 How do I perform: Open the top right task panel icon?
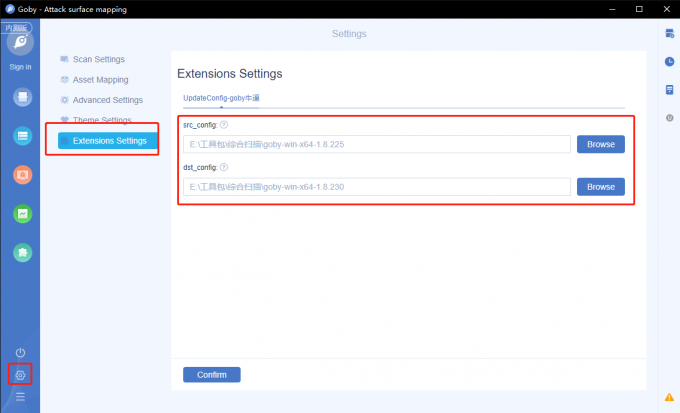pos(670,33)
